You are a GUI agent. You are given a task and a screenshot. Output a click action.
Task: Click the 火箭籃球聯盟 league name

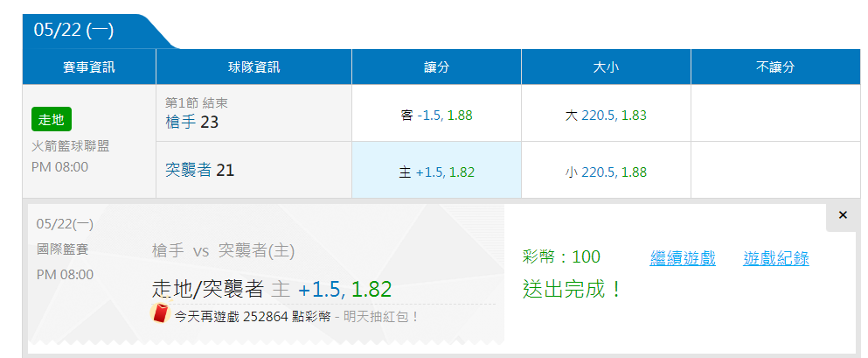point(70,146)
